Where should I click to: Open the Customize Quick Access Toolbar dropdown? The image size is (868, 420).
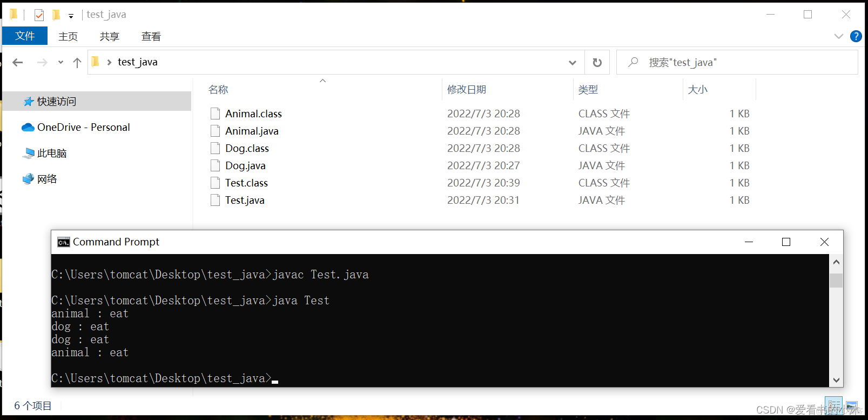(x=71, y=16)
